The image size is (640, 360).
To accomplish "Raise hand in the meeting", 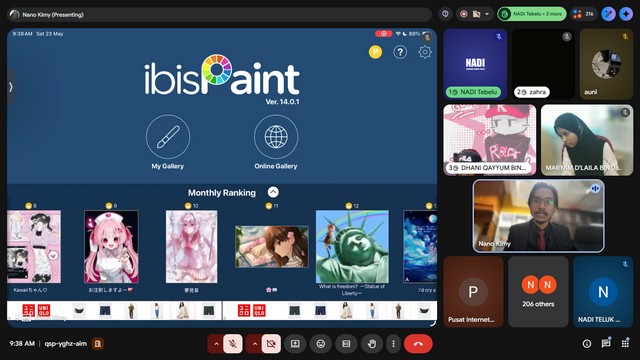I will pos(371,344).
